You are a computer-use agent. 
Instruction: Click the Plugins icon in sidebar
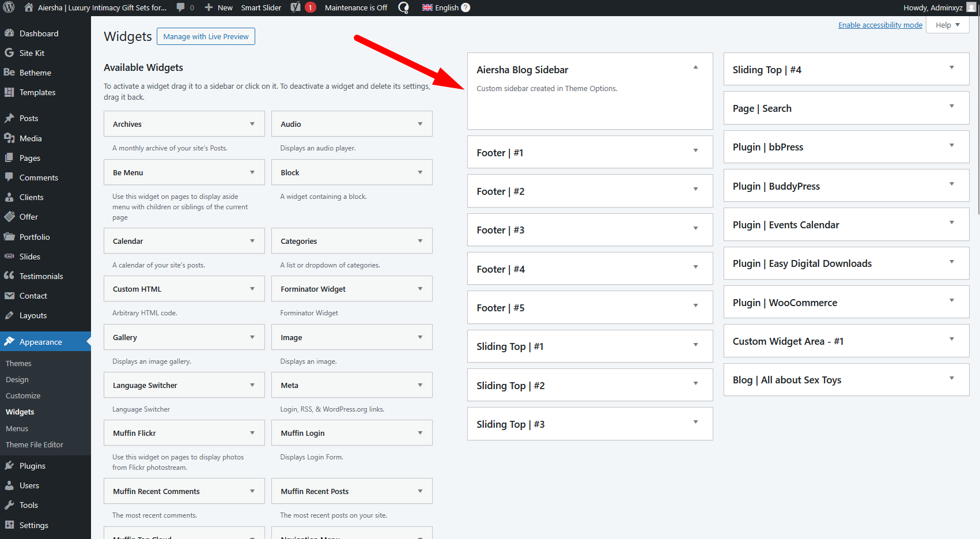point(9,466)
